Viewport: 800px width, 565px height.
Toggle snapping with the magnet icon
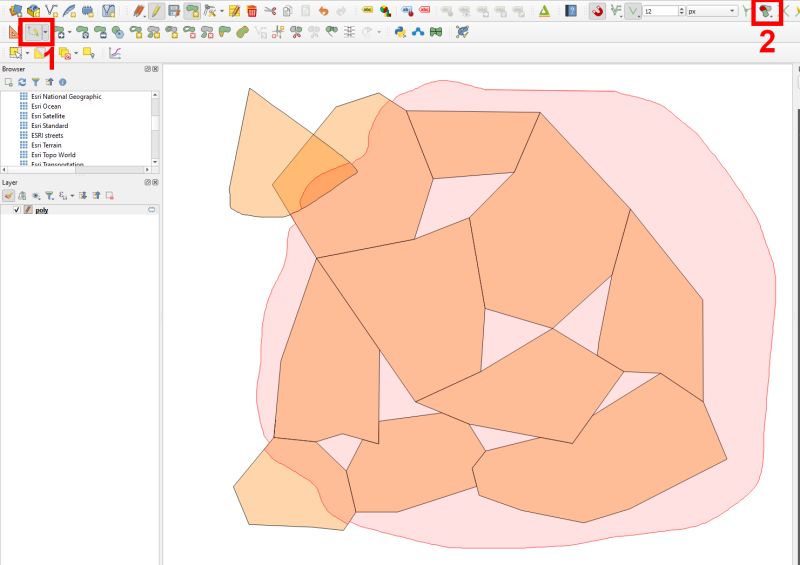click(x=597, y=11)
